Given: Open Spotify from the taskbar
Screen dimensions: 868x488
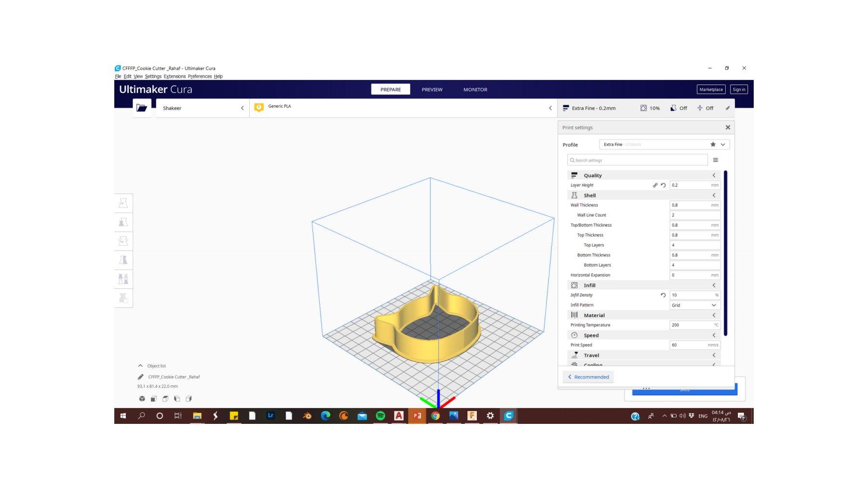Looking at the screenshot, I should click(x=380, y=416).
